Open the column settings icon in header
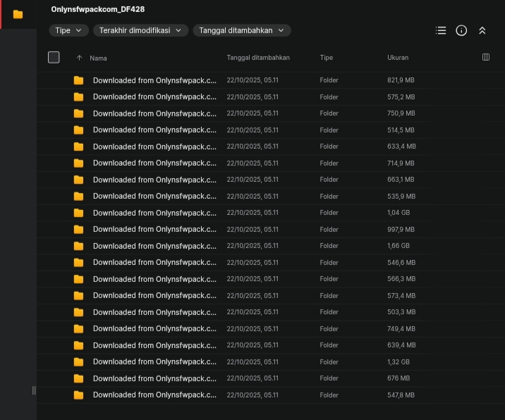This screenshot has height=420, width=505. pos(485,57)
